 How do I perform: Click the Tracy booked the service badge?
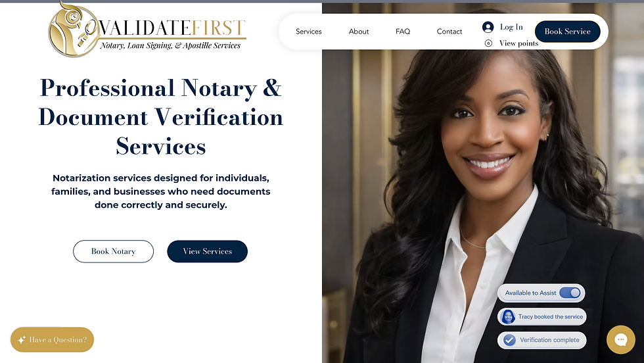pyautogui.click(x=541, y=316)
